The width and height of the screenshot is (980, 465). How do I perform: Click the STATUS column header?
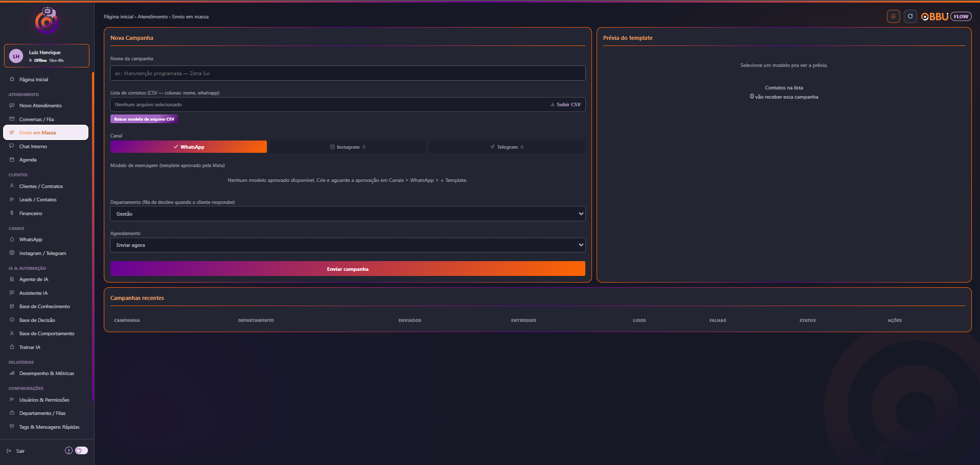808,320
